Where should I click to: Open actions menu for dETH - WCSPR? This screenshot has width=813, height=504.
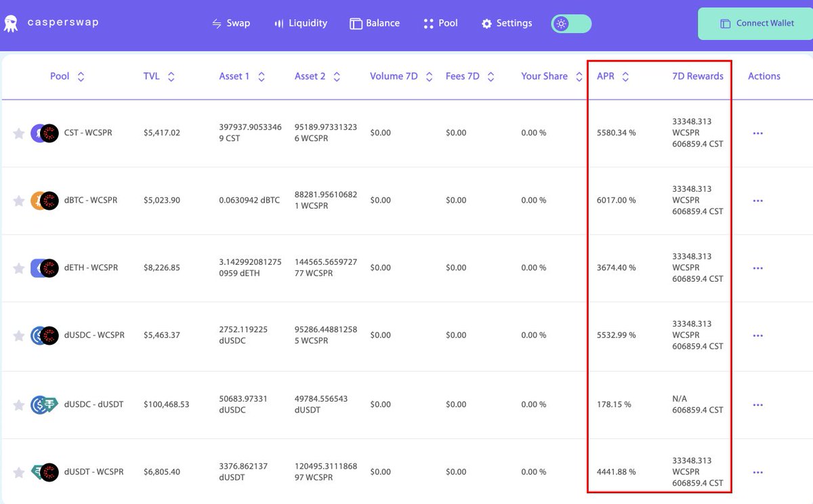(757, 268)
